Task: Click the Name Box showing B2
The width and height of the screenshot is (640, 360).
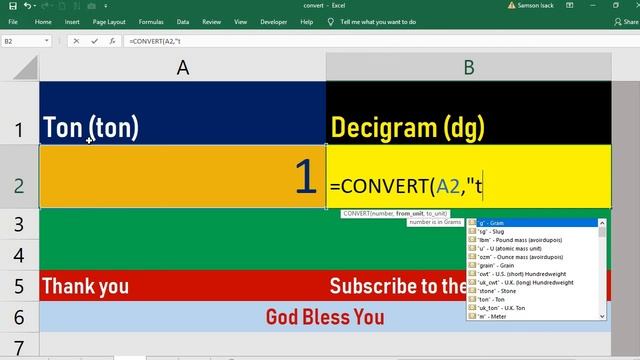Action: [22, 41]
